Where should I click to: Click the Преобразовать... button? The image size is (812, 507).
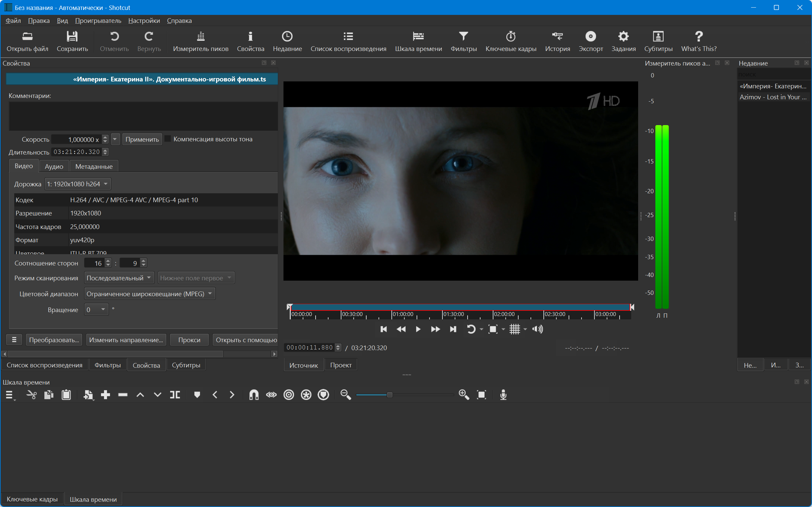pyautogui.click(x=54, y=340)
